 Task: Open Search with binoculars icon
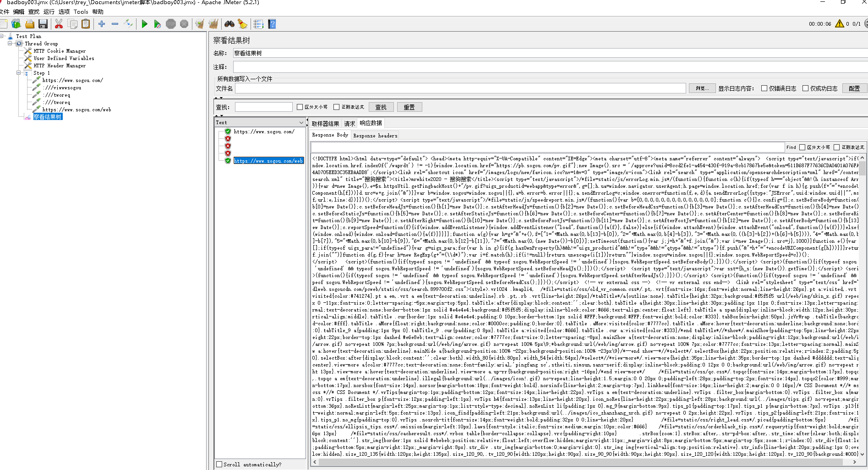coord(229,24)
